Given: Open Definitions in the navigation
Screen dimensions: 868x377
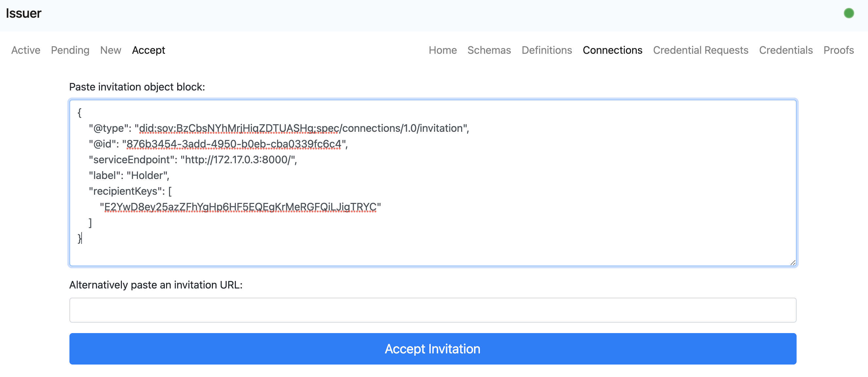Looking at the screenshot, I should [x=547, y=50].
